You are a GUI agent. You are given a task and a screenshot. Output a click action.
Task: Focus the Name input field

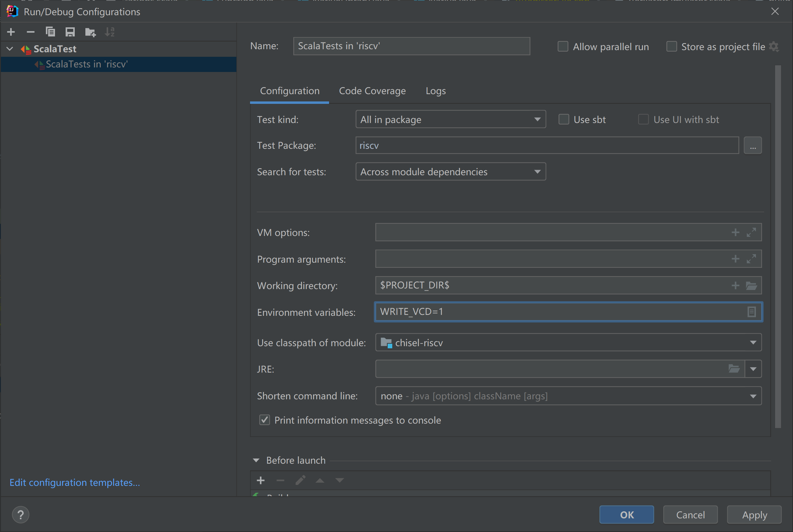411,46
